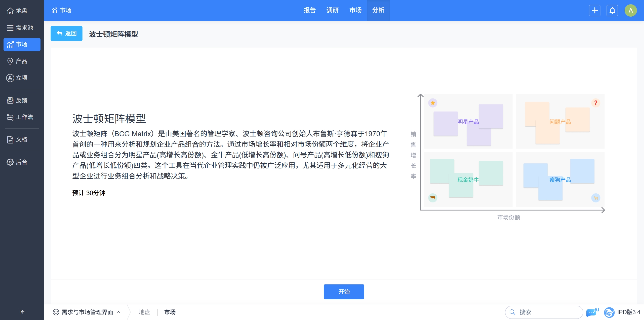
Task: Open the 工作流 sidebar item
Action: 22,117
